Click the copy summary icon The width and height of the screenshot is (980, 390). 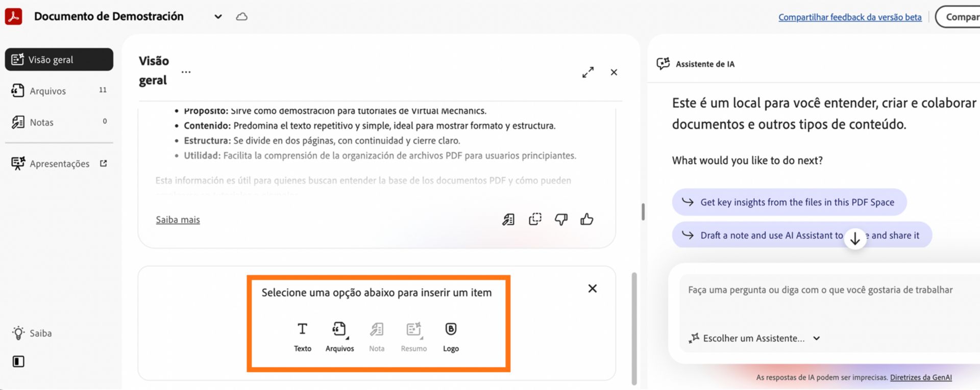click(535, 219)
